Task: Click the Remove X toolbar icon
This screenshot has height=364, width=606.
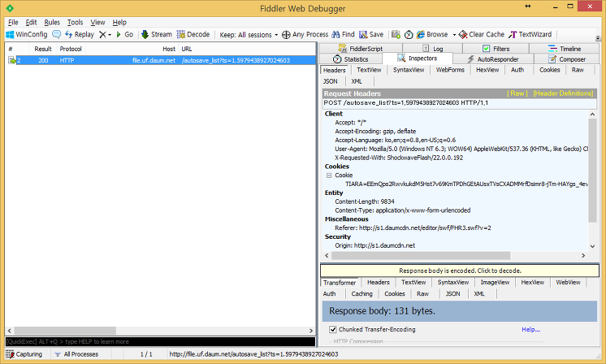Action: [x=102, y=34]
